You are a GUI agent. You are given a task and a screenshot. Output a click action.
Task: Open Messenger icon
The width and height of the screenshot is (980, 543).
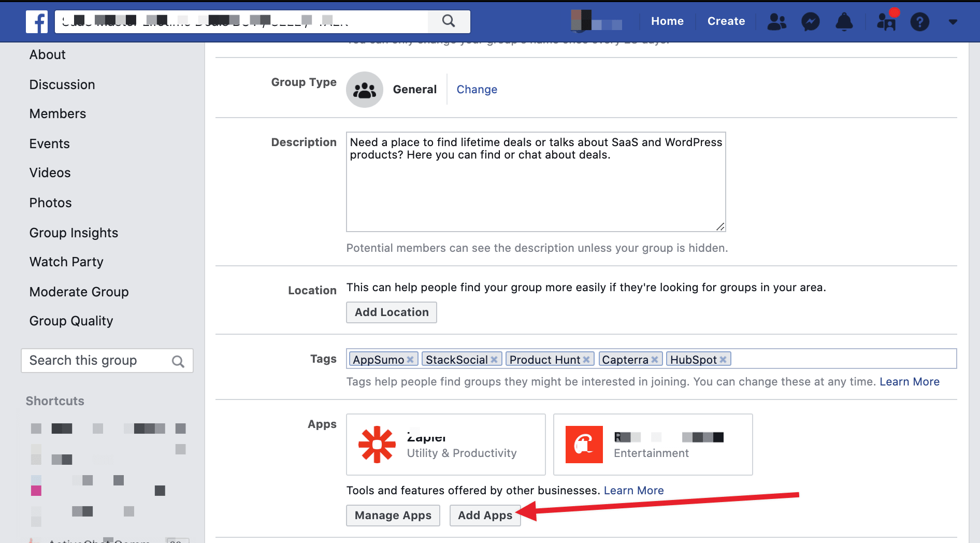[810, 21]
